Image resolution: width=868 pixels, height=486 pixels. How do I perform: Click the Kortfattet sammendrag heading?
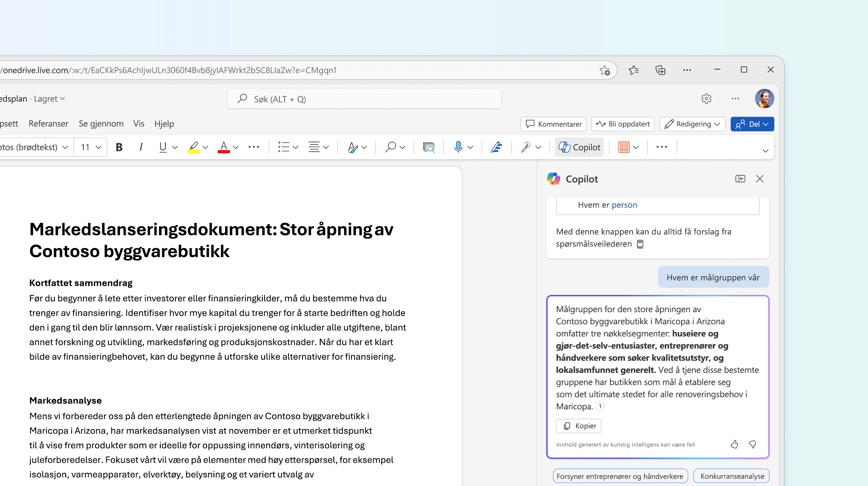click(x=81, y=283)
